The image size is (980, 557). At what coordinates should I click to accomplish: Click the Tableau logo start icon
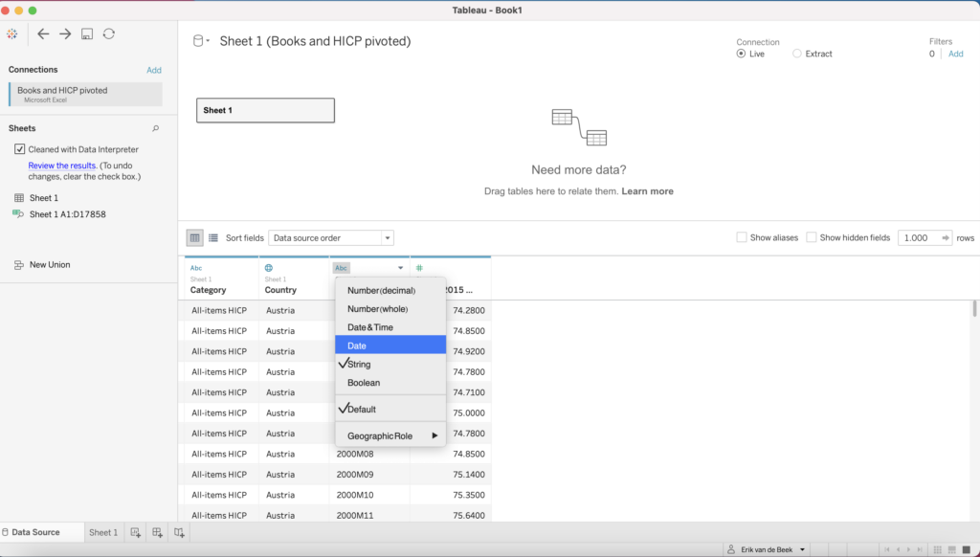click(x=11, y=33)
